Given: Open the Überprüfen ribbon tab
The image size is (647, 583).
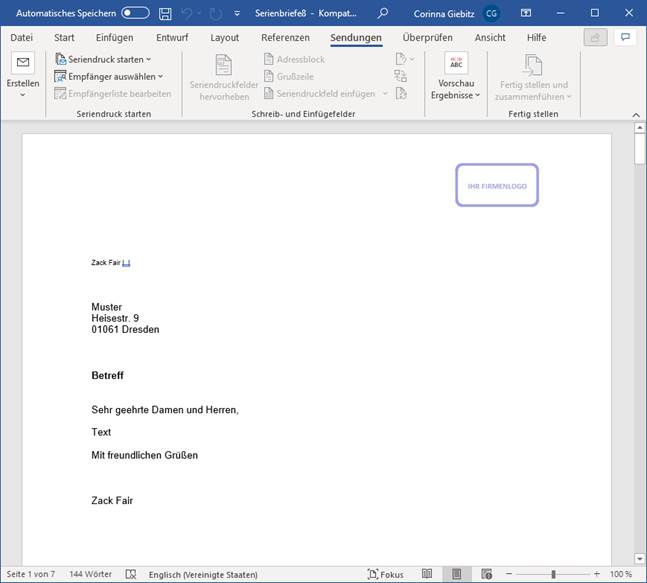Looking at the screenshot, I should [x=428, y=38].
